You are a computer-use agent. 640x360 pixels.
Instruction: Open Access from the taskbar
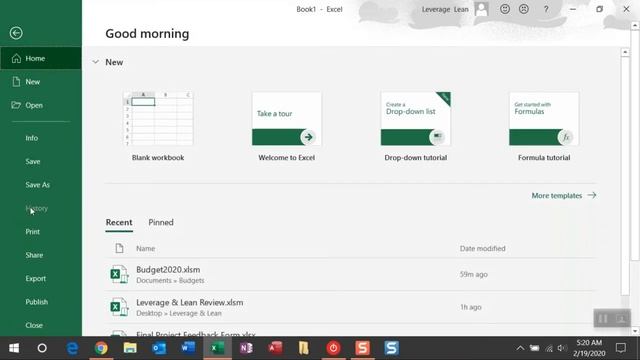276,348
